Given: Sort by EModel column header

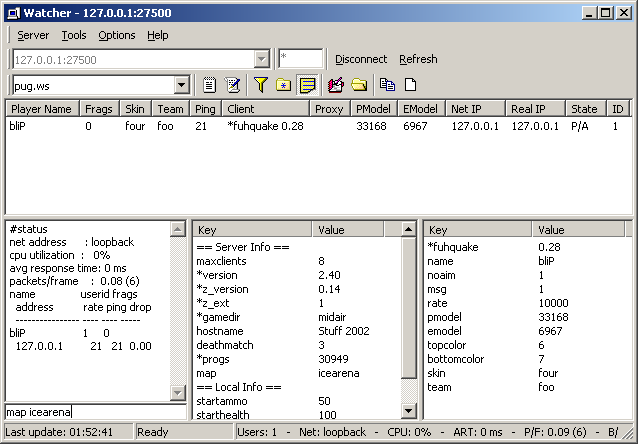Looking at the screenshot, I should pyautogui.click(x=421, y=109).
